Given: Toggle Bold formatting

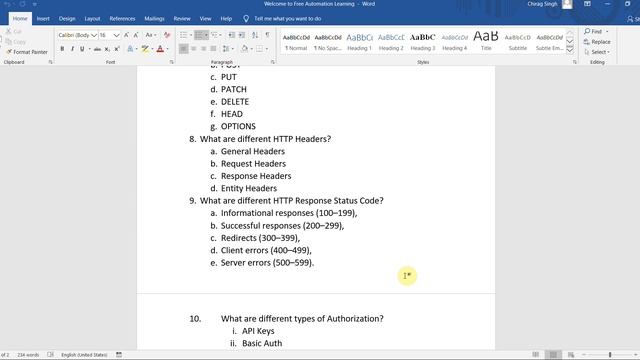Looking at the screenshot, I should pos(62,49).
